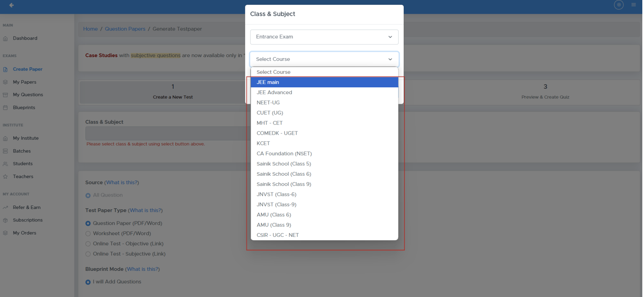644x297 pixels.
Task: Open Source What is this? help link
Action: (121, 182)
